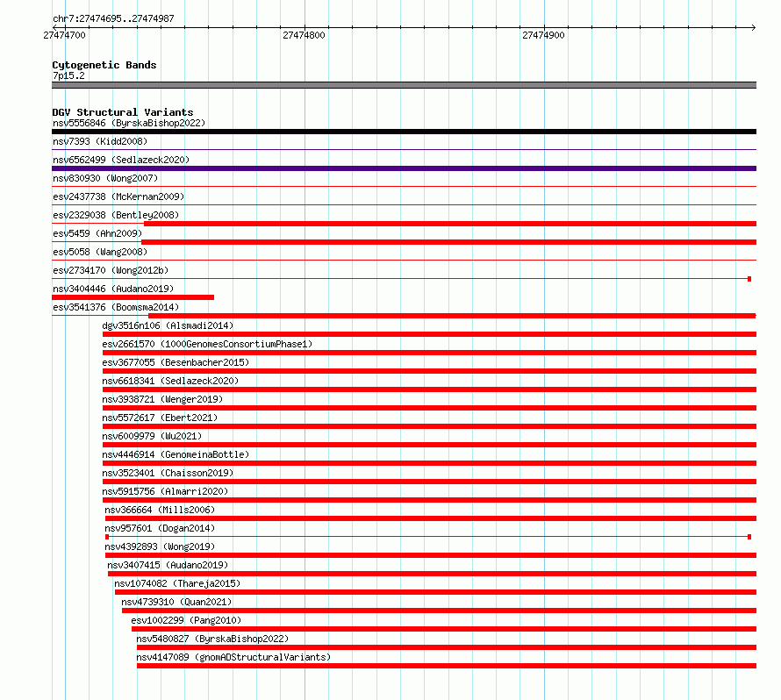Open variant nsv7393 (Kidd2008)
The width and height of the screenshot is (781, 700).
(x=100, y=141)
